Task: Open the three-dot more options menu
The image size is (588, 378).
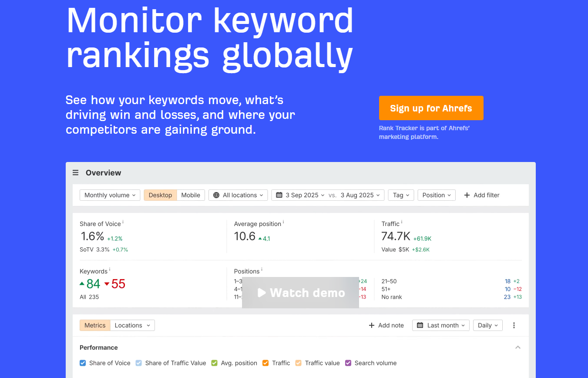Action: click(514, 325)
